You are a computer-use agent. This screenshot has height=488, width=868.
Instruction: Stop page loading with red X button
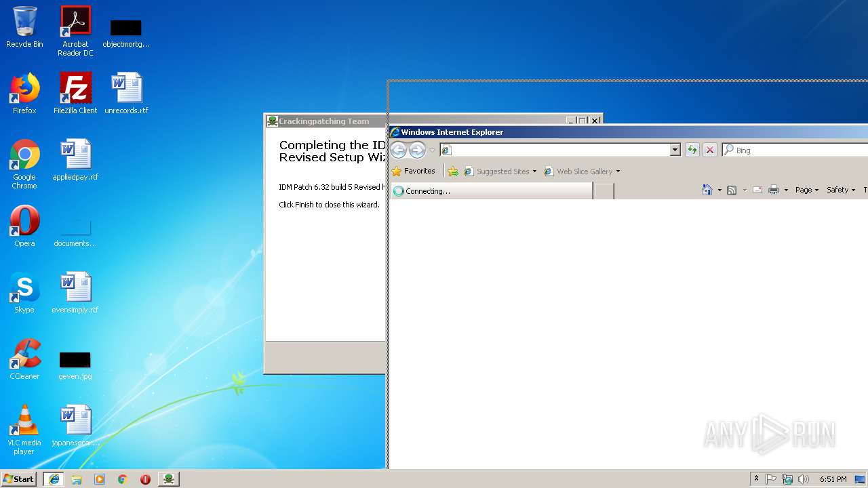click(x=709, y=150)
